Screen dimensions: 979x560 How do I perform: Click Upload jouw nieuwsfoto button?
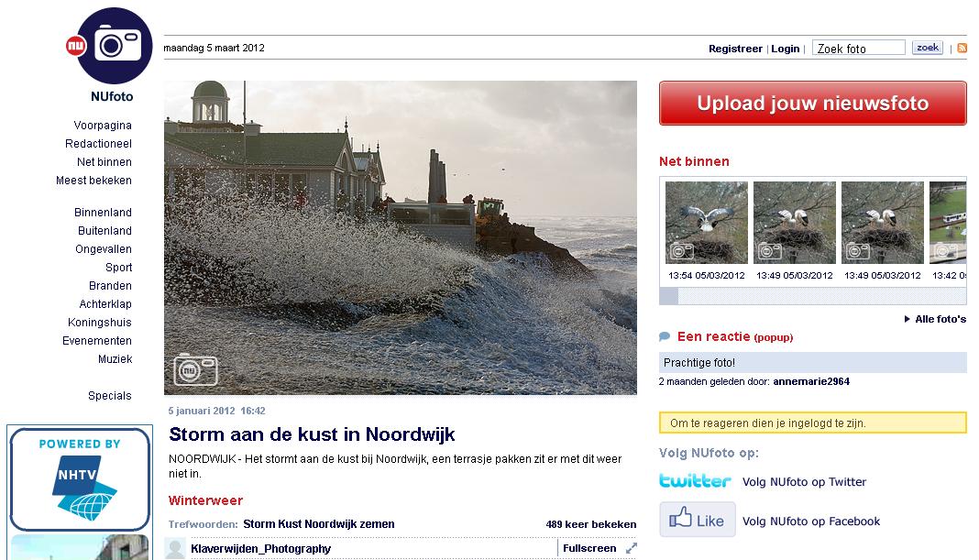[812, 103]
